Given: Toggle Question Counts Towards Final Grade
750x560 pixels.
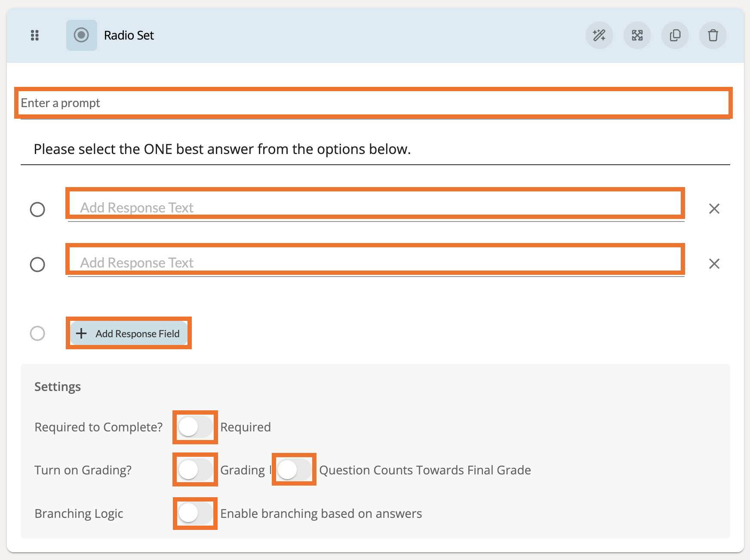Looking at the screenshot, I should tap(294, 470).
